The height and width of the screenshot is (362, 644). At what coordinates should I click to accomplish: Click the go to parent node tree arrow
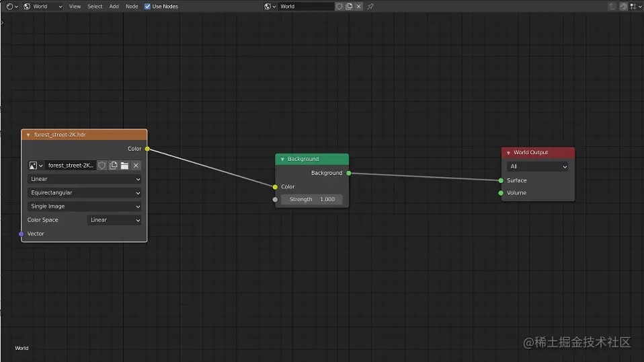pyautogui.click(x=612, y=6)
